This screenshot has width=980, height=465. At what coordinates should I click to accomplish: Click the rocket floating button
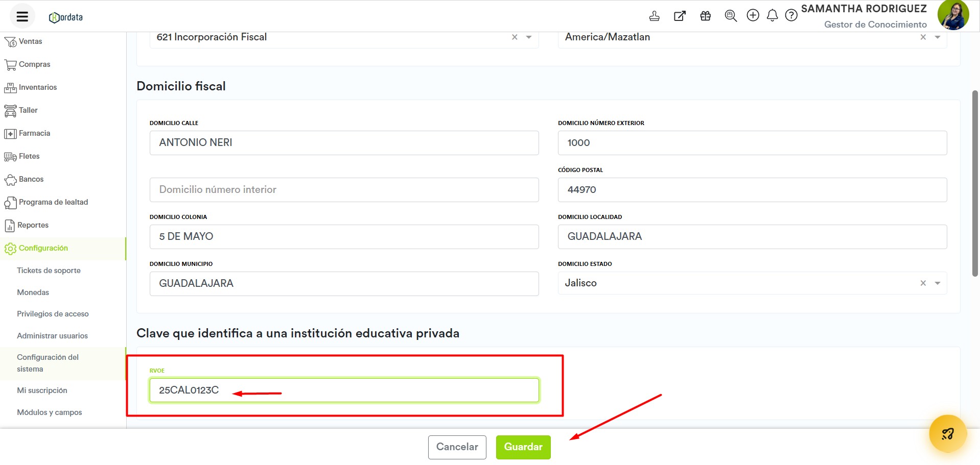click(948, 434)
